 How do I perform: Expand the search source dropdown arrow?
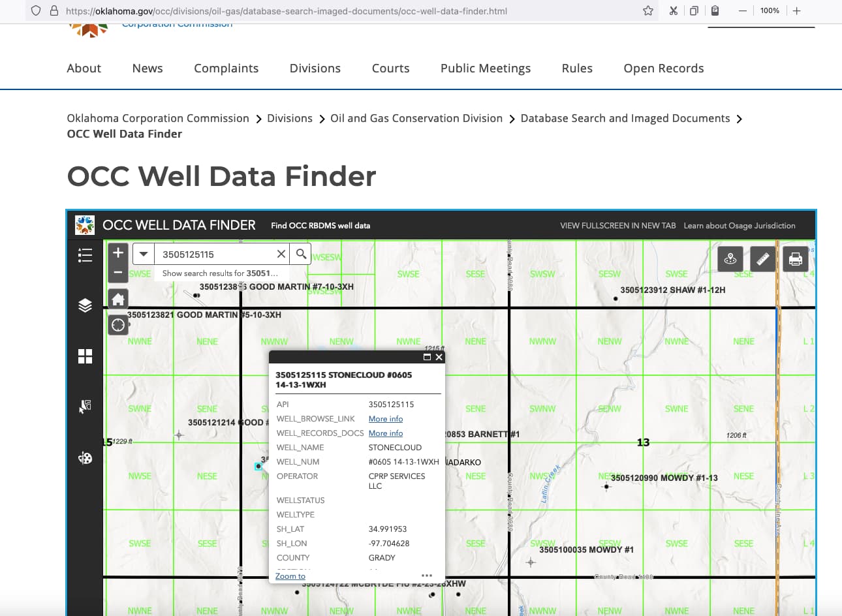point(144,254)
